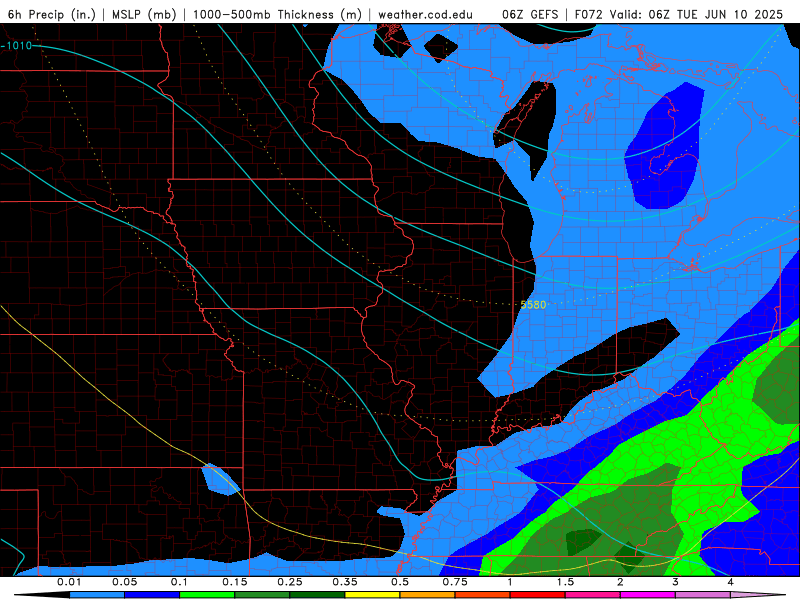Click the '6h Precip (in.)' title text

click(52, 15)
